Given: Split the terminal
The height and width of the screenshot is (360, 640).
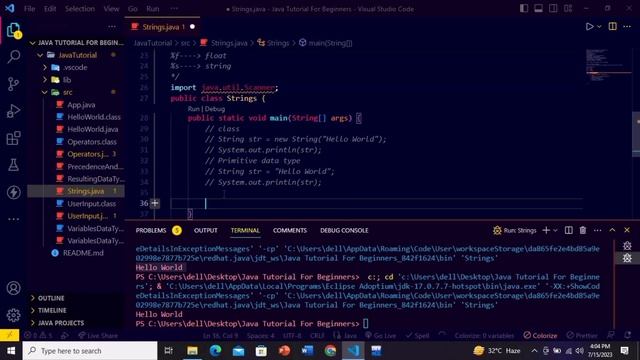Looking at the screenshot, I should (x=569, y=231).
